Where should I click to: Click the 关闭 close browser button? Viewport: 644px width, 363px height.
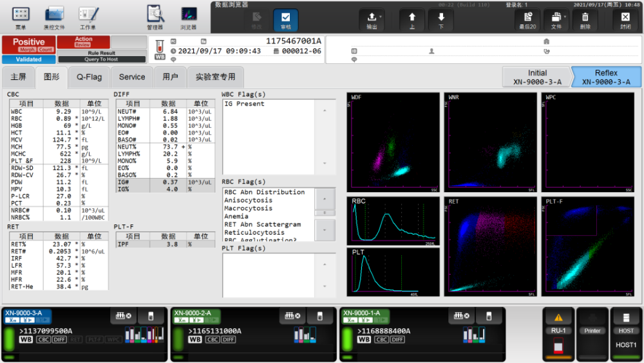(x=625, y=20)
